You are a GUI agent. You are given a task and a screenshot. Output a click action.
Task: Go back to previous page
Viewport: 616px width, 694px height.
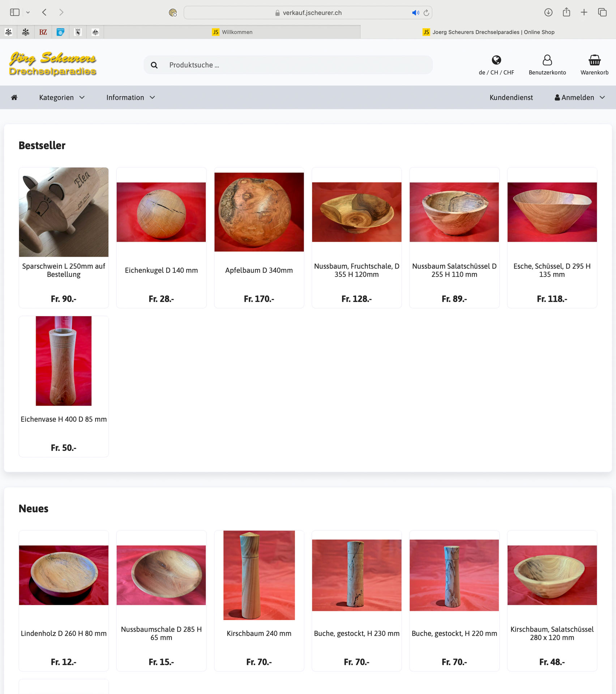tap(44, 12)
